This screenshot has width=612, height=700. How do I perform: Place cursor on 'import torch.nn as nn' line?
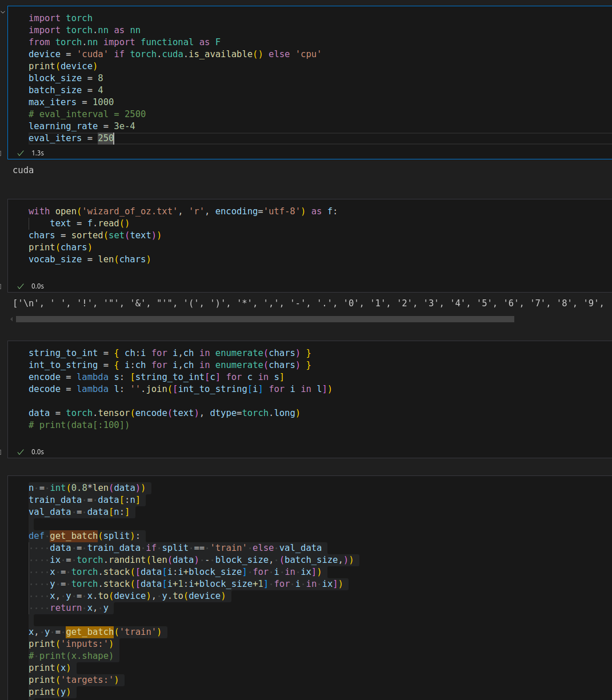(x=85, y=30)
